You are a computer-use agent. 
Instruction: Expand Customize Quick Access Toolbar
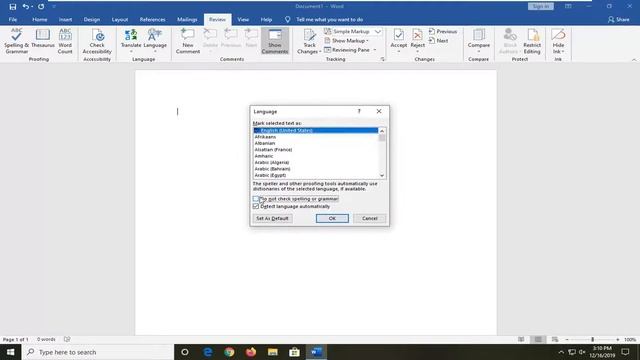click(54, 7)
